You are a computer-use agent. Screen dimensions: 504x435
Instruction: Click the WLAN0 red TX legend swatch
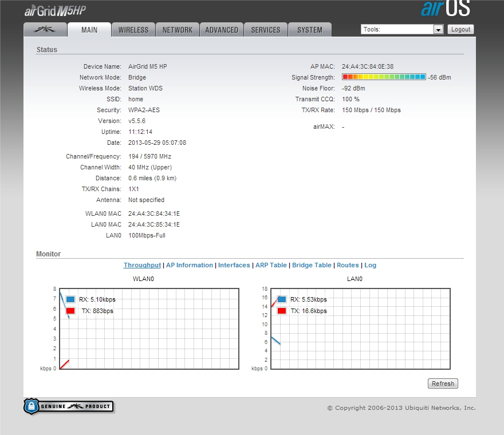pyautogui.click(x=70, y=311)
